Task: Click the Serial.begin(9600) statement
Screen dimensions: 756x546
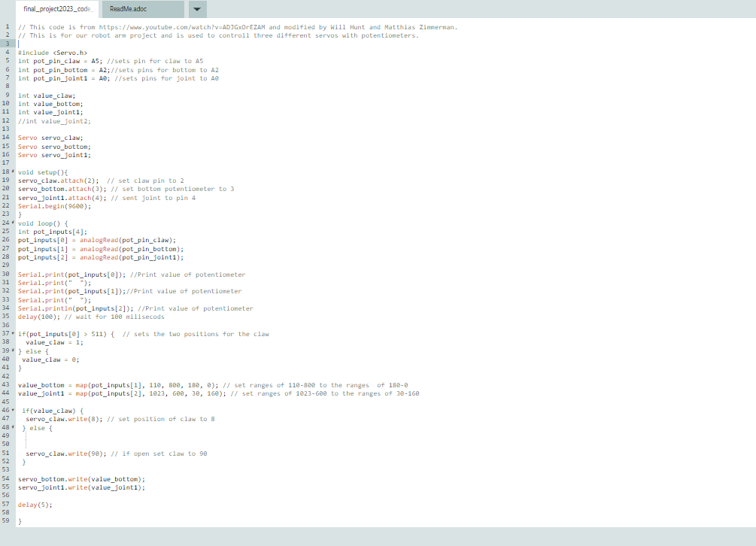Action: pos(56,205)
